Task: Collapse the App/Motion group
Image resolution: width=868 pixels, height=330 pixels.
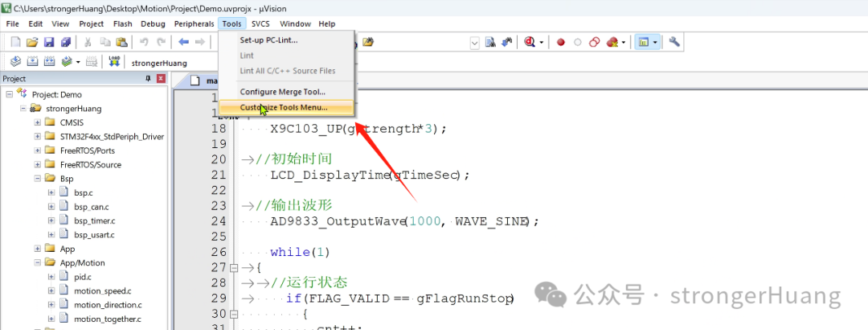Action: [37, 263]
